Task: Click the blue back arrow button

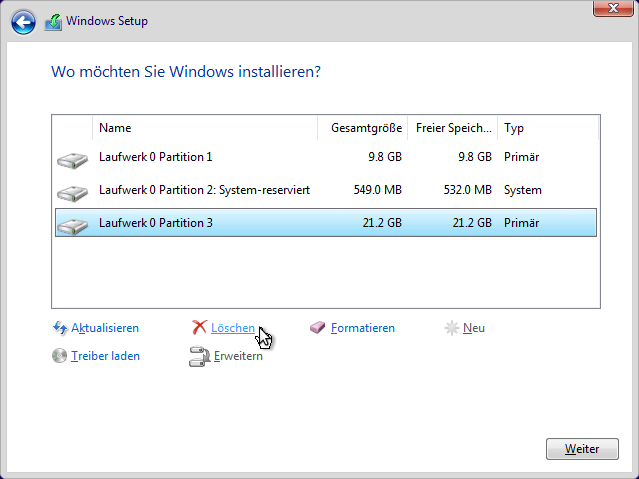Action: point(23,22)
